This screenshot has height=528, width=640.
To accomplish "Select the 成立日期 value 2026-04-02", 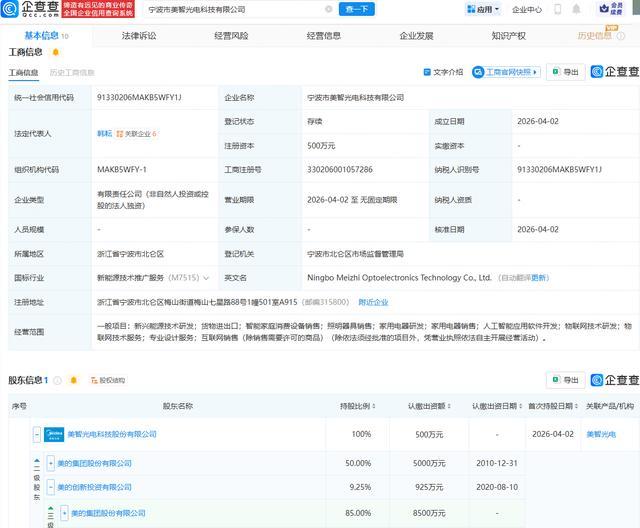I will click(538, 122).
